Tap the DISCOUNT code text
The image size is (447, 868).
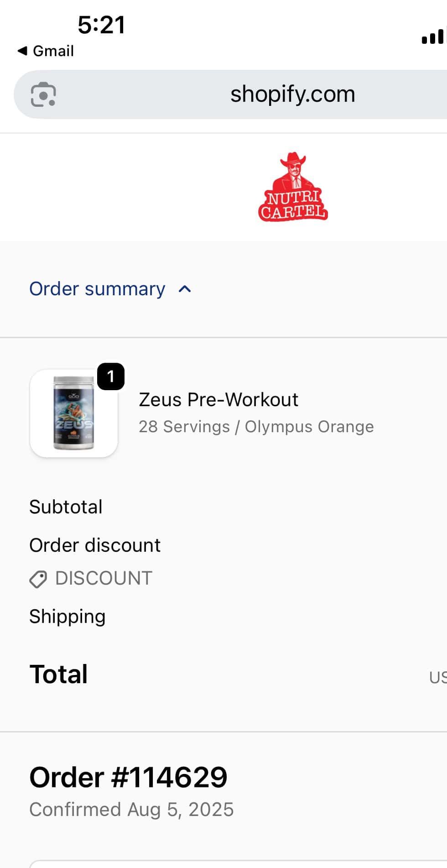pyautogui.click(x=104, y=578)
